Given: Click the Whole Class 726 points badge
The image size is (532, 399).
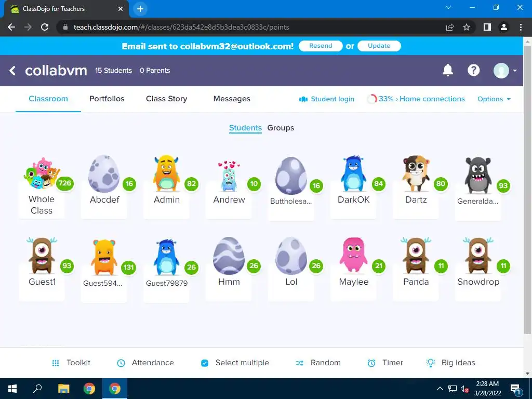Looking at the screenshot, I should pos(65,183).
